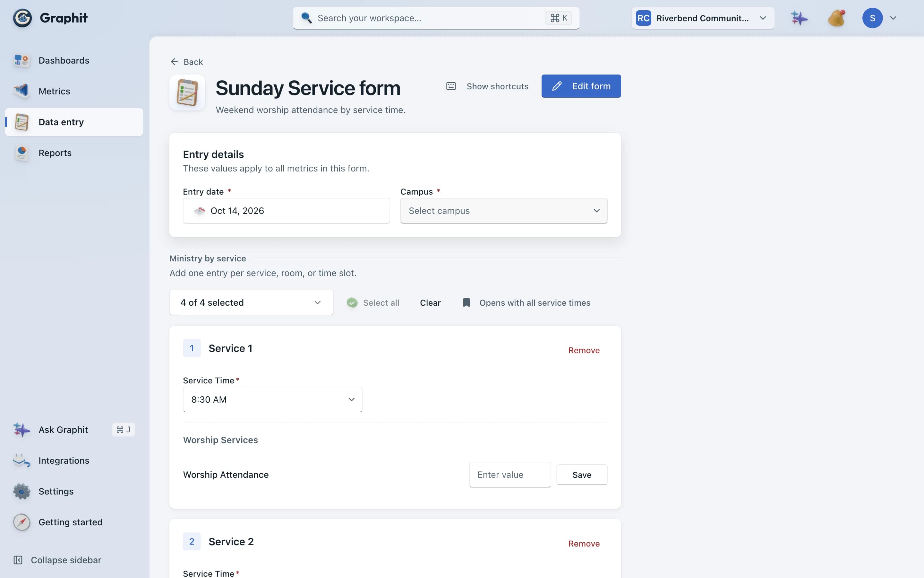Click the Ask Graphit sparkle icon in sidebar
This screenshot has height=578, width=924.
[x=22, y=430]
